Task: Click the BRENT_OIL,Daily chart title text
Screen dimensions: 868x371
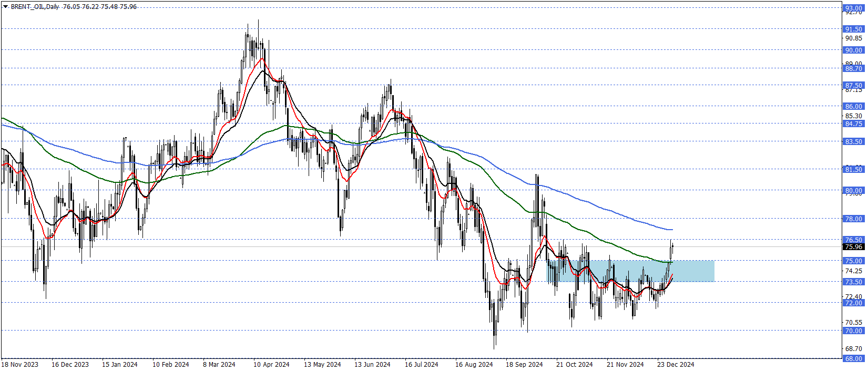Action: pyautogui.click(x=35, y=7)
